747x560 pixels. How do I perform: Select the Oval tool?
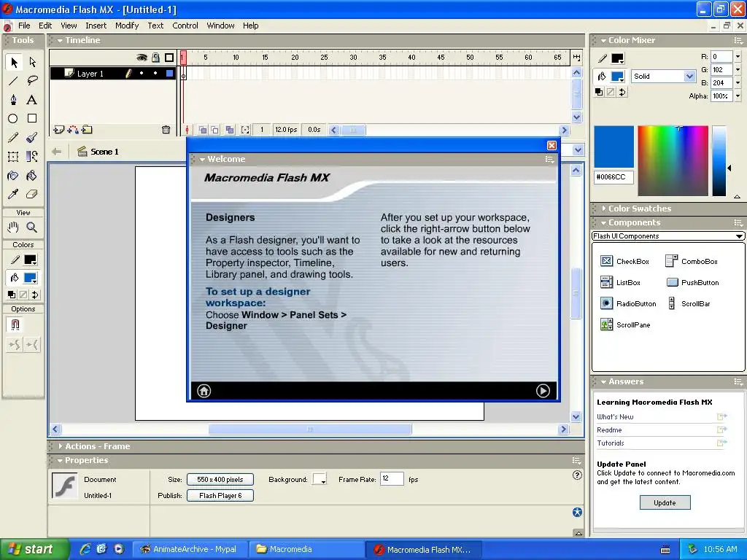coord(13,119)
